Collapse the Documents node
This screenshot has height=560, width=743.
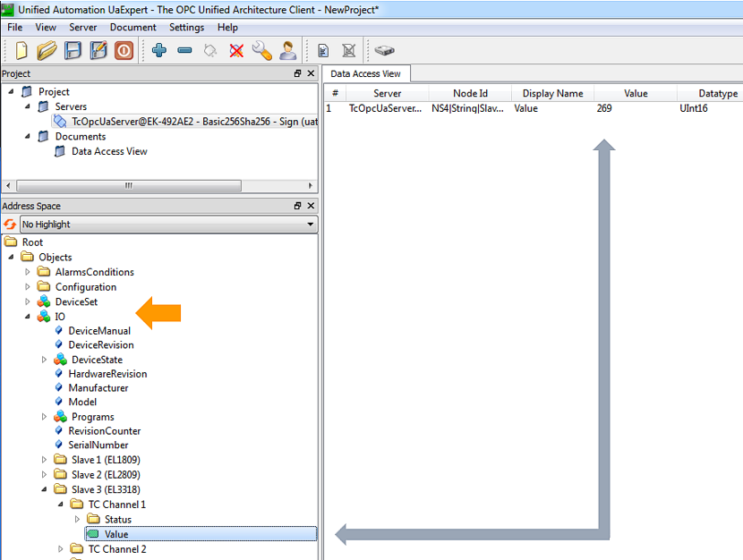tap(28, 136)
